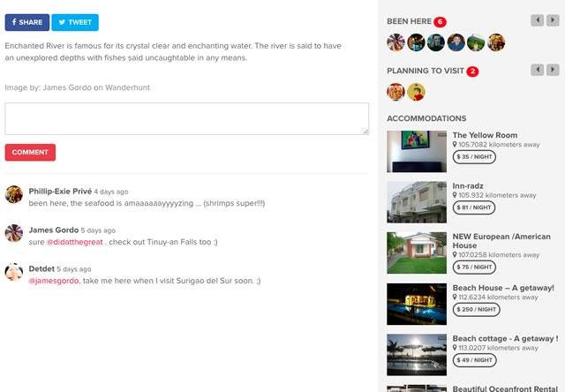The height and width of the screenshot is (392, 565).
Task: Click the Facebook Share button
Action: pyautogui.click(x=27, y=22)
